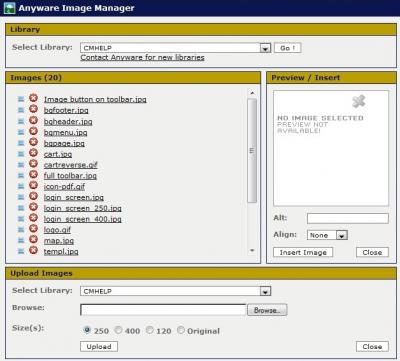Click the blue list icon beside cart.jpg
This screenshot has width=400, height=361.
[x=21, y=154]
